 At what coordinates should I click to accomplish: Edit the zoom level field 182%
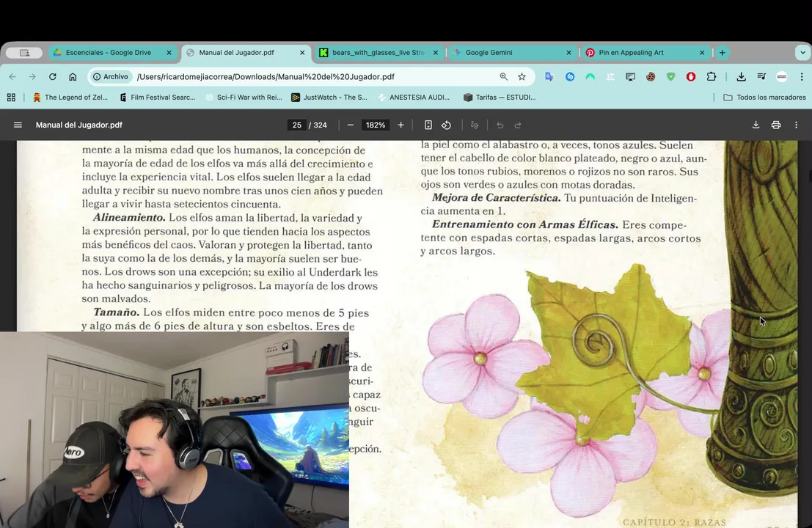(x=376, y=125)
